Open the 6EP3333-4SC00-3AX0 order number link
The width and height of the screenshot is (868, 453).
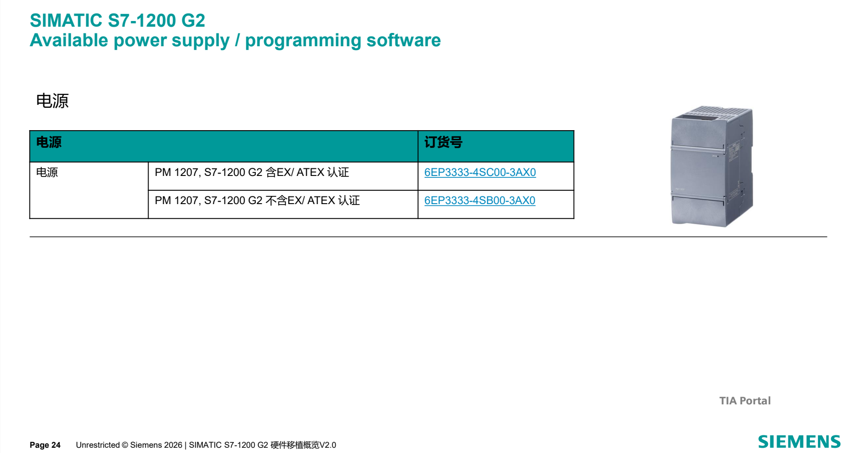click(x=480, y=172)
